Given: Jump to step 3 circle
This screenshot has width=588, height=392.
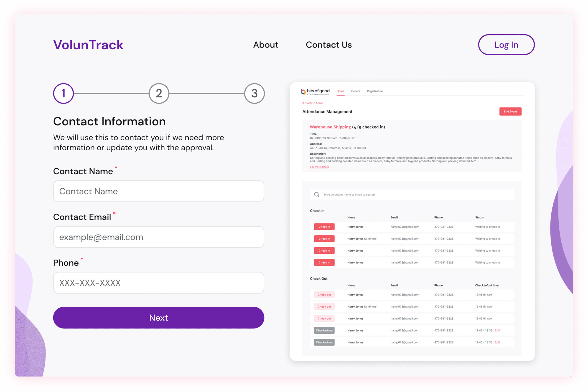Looking at the screenshot, I should (254, 94).
